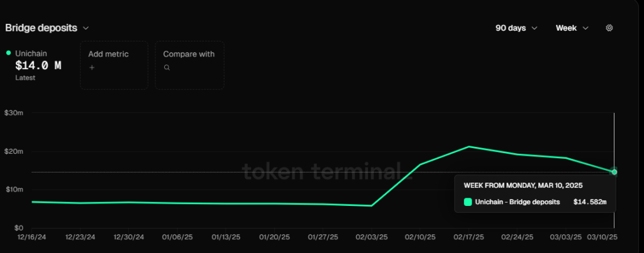Click the plus icon under Add metric
644x253 pixels.
tap(92, 68)
